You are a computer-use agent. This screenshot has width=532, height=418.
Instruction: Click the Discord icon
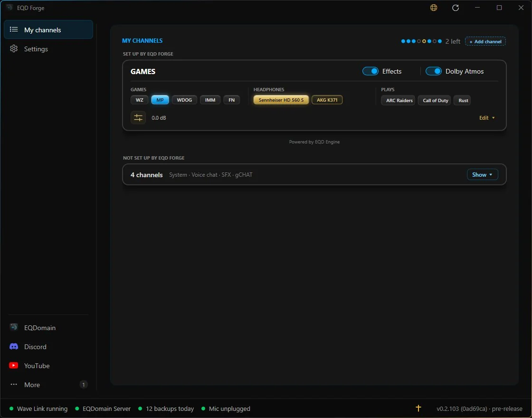point(14,346)
